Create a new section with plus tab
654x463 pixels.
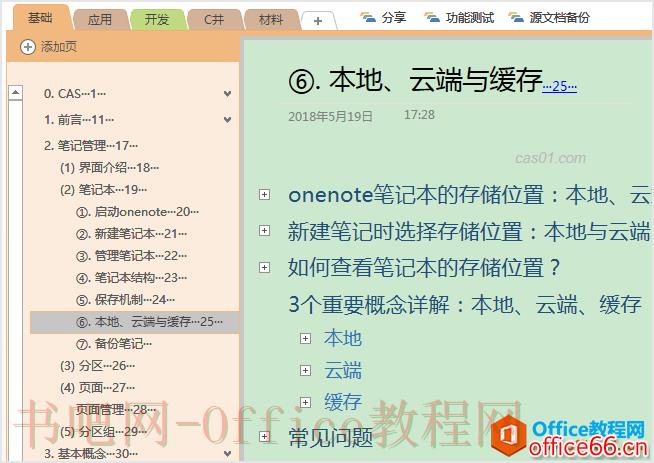click(x=318, y=21)
